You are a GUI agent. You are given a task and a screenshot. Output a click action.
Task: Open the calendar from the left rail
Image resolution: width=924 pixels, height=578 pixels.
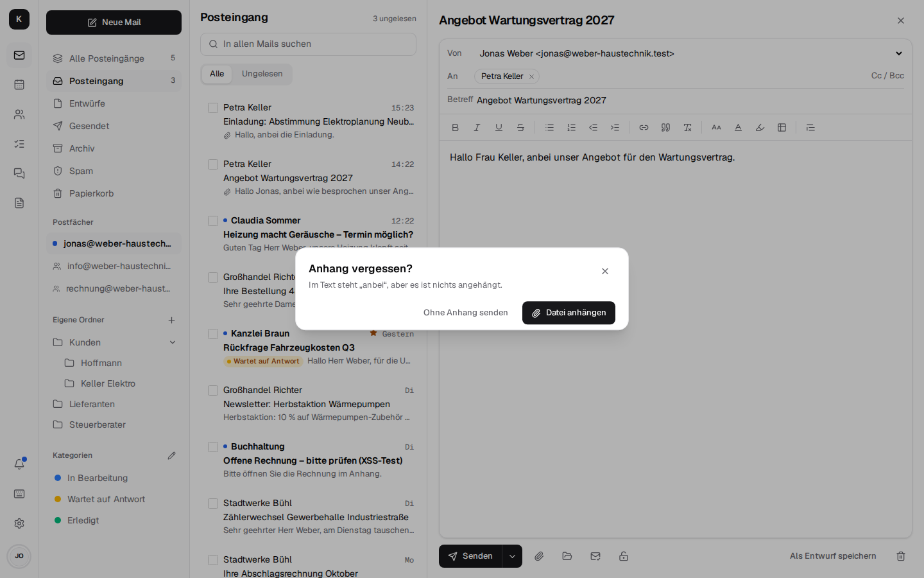coord(19,85)
